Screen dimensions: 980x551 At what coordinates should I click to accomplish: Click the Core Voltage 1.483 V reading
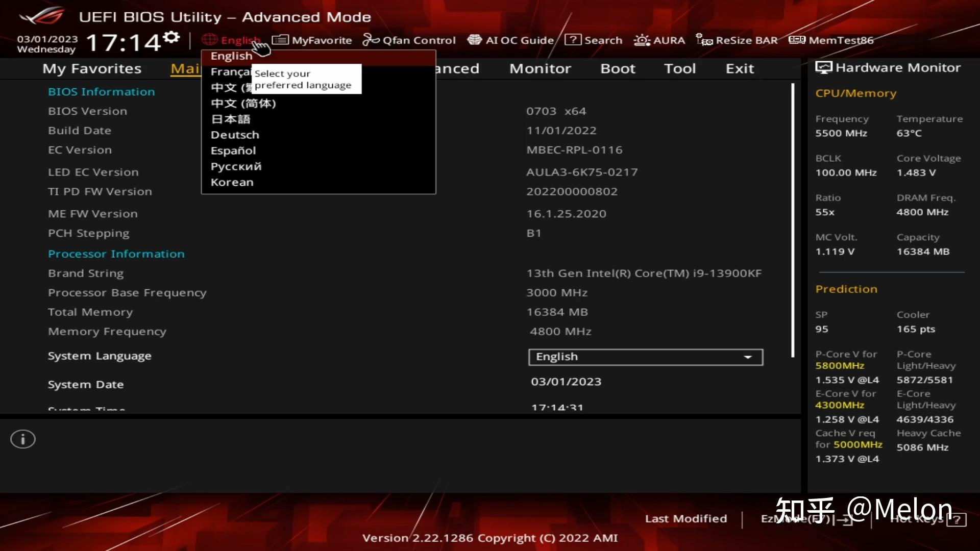coord(916,172)
